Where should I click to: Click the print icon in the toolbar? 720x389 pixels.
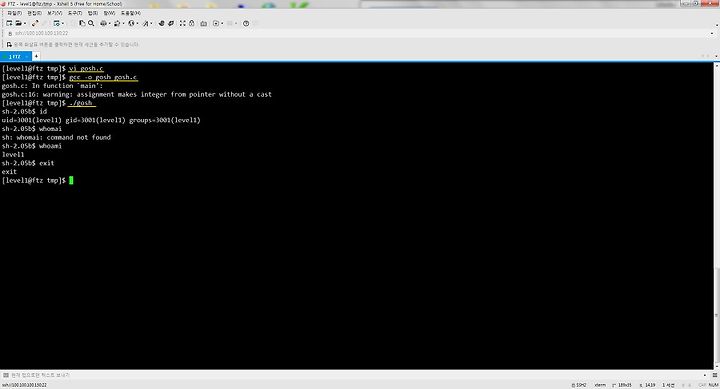coord(103,23)
